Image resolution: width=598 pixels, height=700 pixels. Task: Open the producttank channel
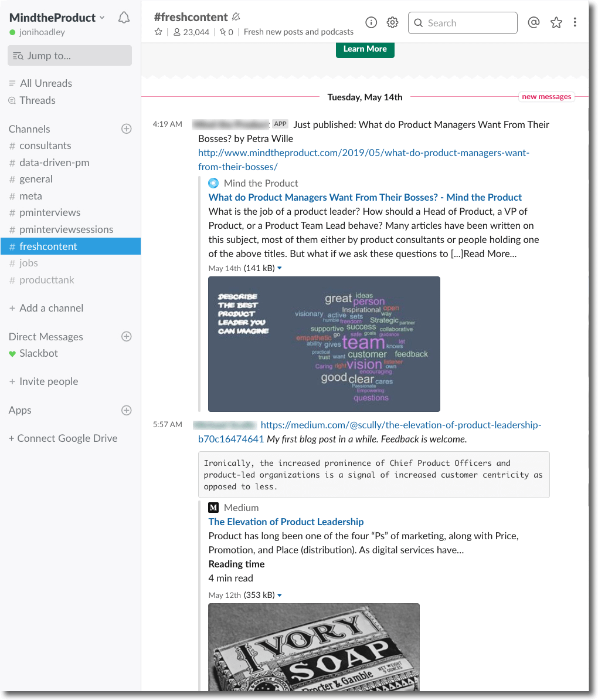[x=46, y=280]
